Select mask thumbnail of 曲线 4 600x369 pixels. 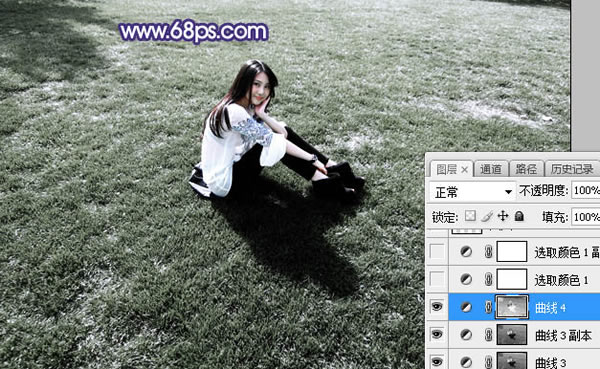[x=512, y=307]
